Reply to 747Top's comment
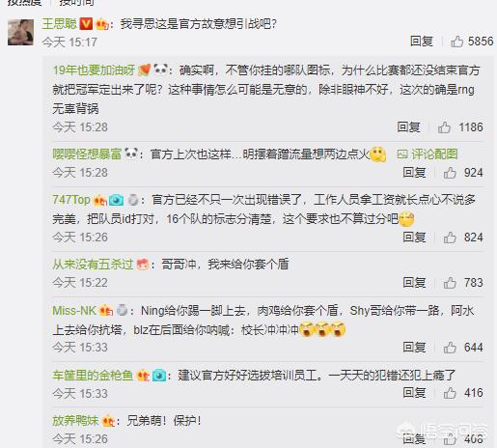The width and height of the screenshot is (497, 448). [x=414, y=238]
